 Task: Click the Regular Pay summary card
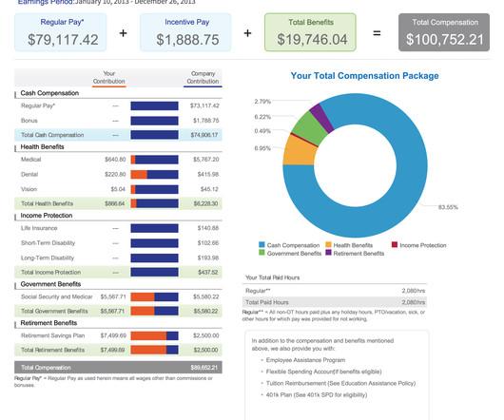coord(61,32)
